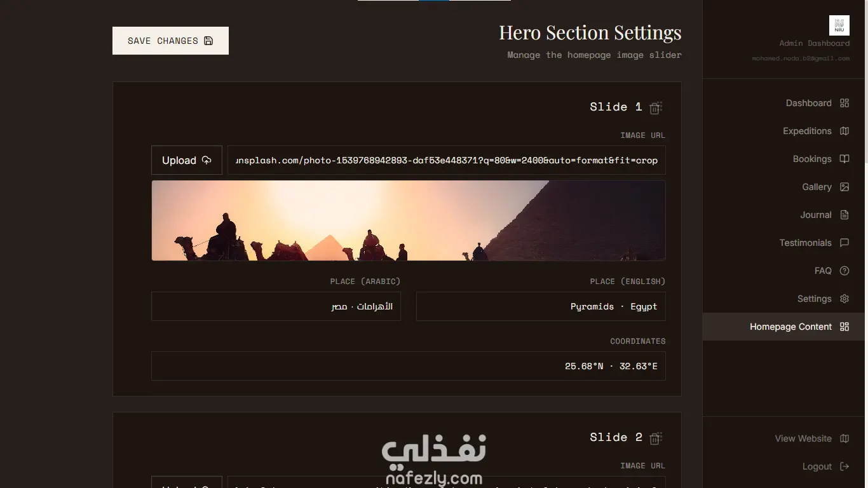Click the FAQ question mark icon
868x488 pixels.
point(844,271)
